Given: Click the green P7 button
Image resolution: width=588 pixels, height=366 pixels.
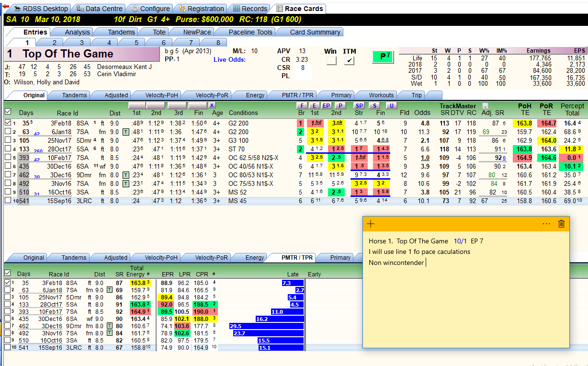Looking at the screenshot, I should 383,57.
